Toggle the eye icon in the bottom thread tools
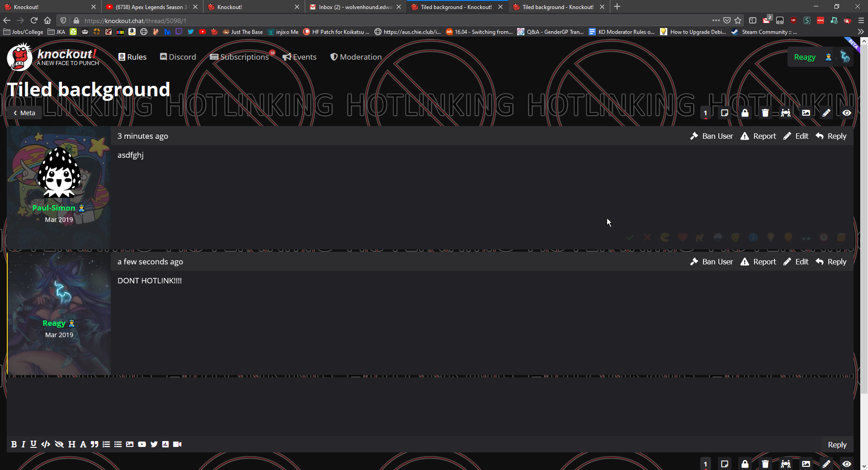The width and height of the screenshot is (868, 470). (847, 464)
